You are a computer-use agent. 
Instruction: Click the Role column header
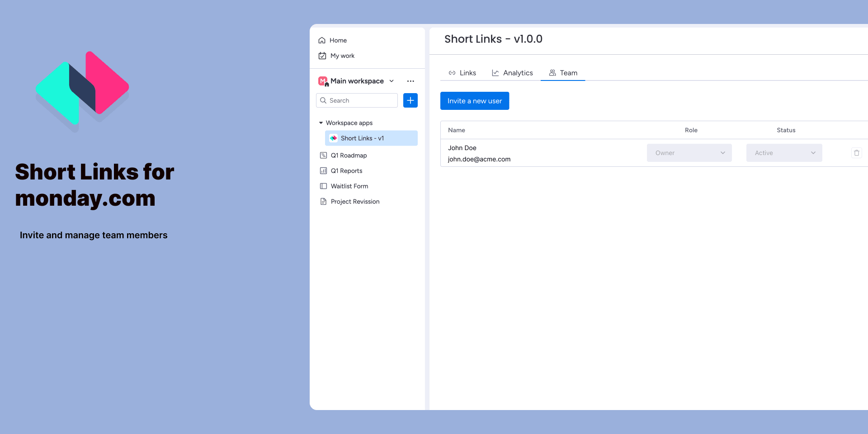[x=691, y=130]
